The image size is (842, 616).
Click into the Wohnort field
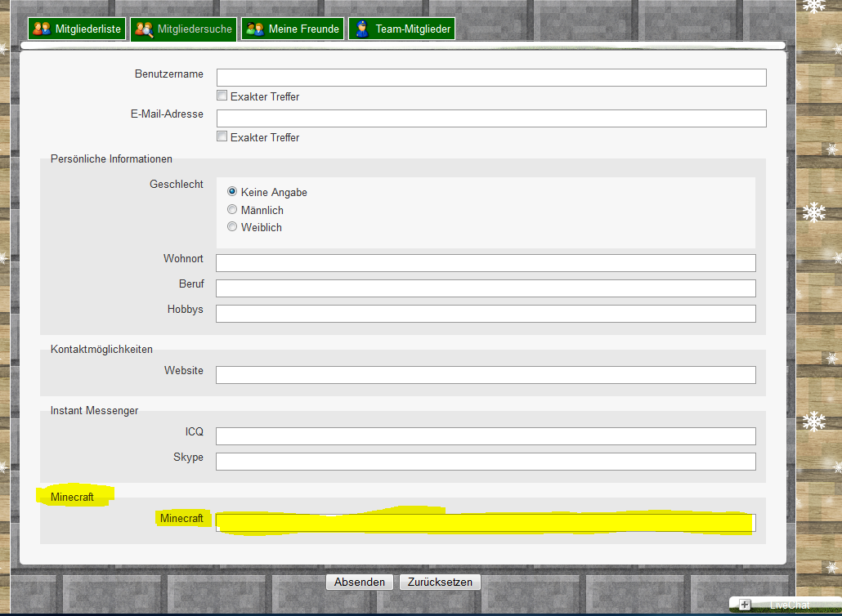click(486, 263)
